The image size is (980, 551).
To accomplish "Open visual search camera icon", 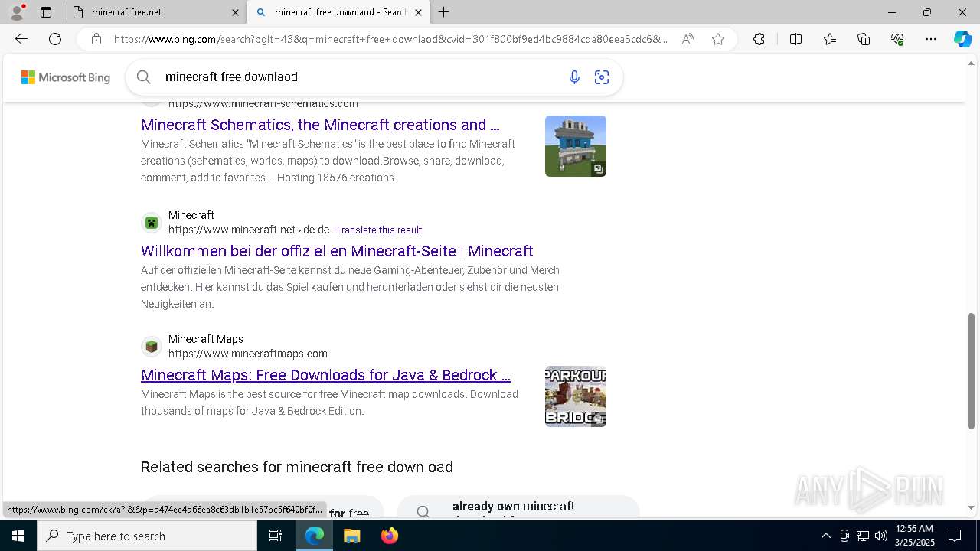I will [x=602, y=77].
